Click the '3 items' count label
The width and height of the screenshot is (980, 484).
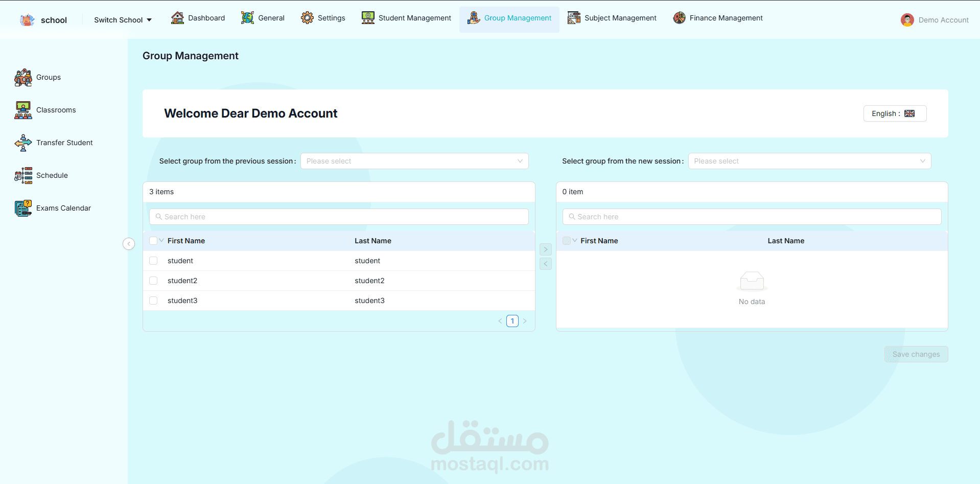161,192
